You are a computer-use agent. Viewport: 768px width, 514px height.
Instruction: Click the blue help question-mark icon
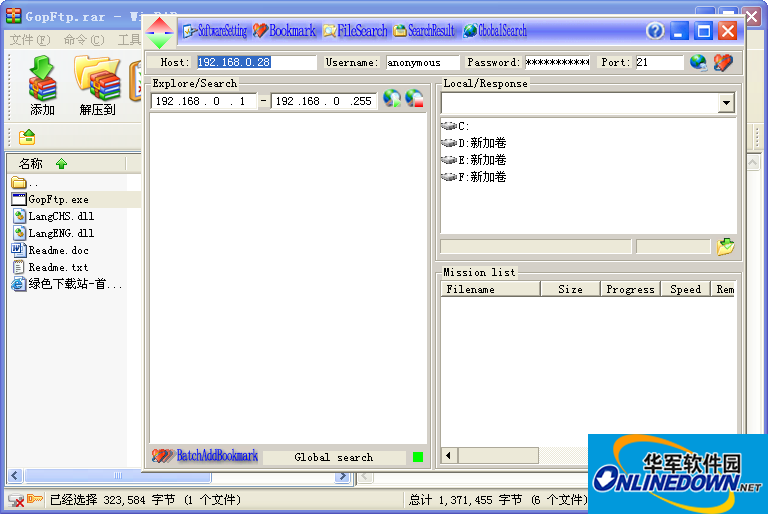(x=655, y=31)
